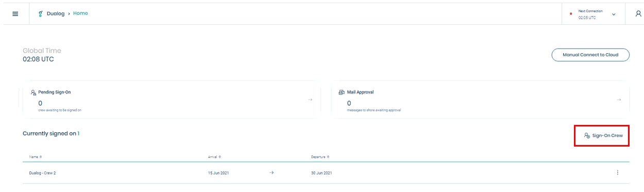Click arrow between arrival and departure dates
The image size is (644, 192).
272,173
